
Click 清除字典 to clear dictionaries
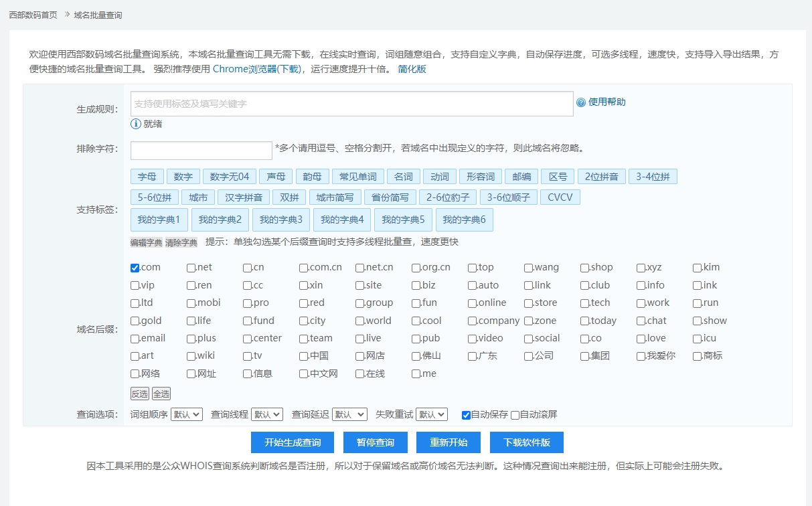[181, 242]
